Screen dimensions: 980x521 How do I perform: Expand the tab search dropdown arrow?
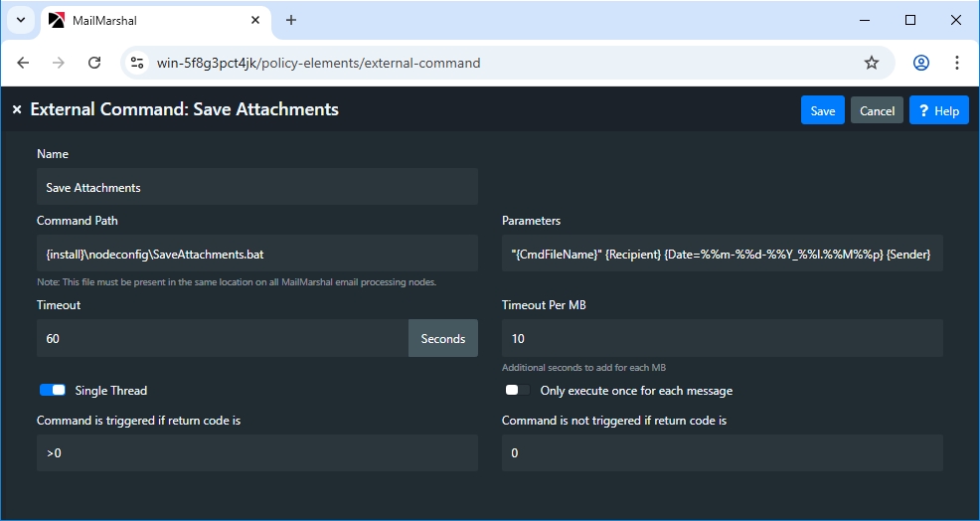20,20
